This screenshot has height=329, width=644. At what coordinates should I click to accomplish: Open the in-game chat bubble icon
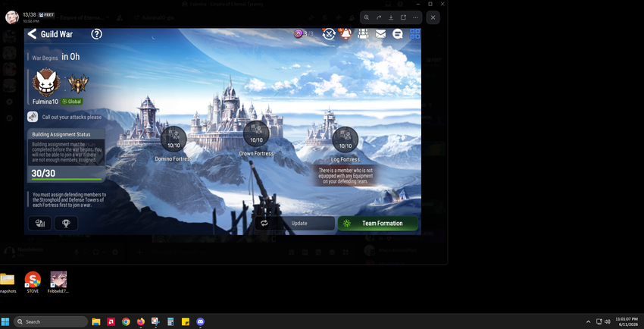point(397,34)
